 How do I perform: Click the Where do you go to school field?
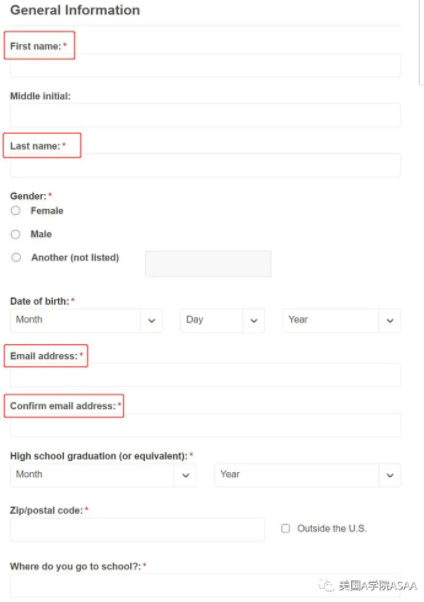click(x=205, y=585)
